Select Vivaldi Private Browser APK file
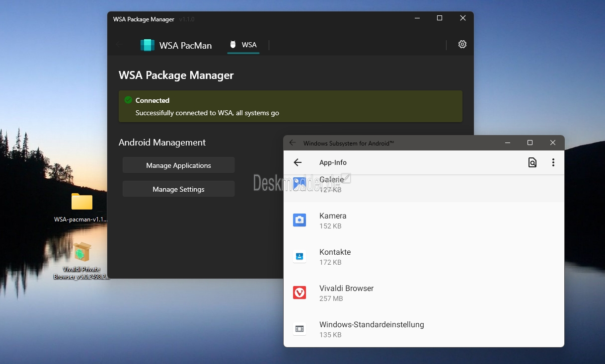Viewport: 605px width, 364px height. [x=81, y=261]
